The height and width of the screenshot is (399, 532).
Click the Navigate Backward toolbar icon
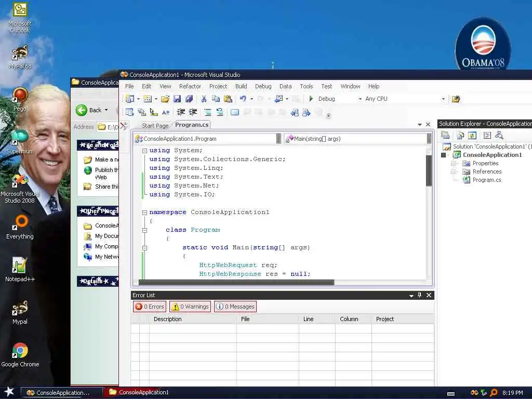coord(278,99)
